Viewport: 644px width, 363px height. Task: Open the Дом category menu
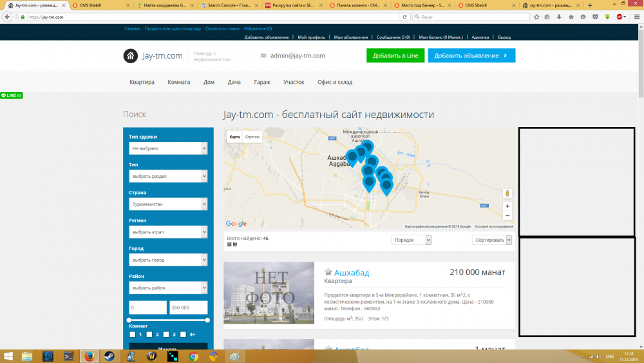tap(209, 83)
